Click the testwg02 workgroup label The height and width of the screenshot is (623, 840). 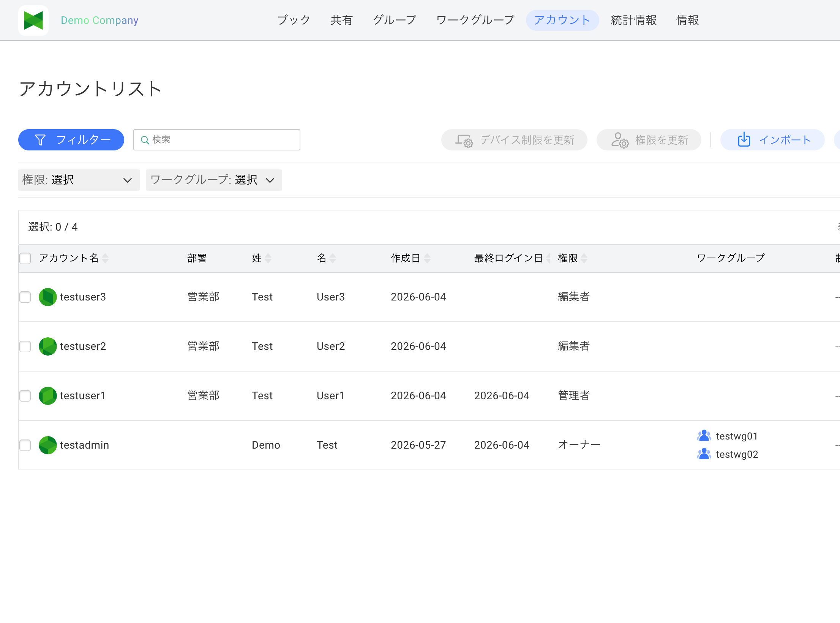pos(737,454)
